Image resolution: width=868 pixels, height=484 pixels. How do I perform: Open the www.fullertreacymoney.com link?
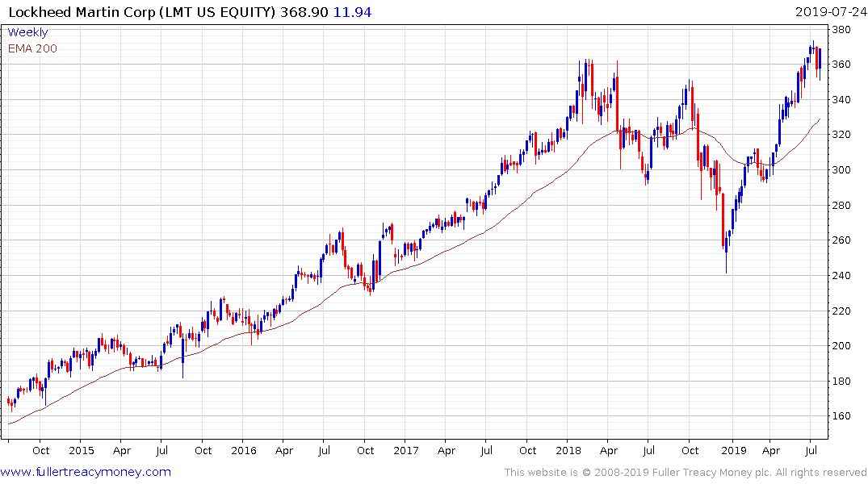click(x=86, y=472)
